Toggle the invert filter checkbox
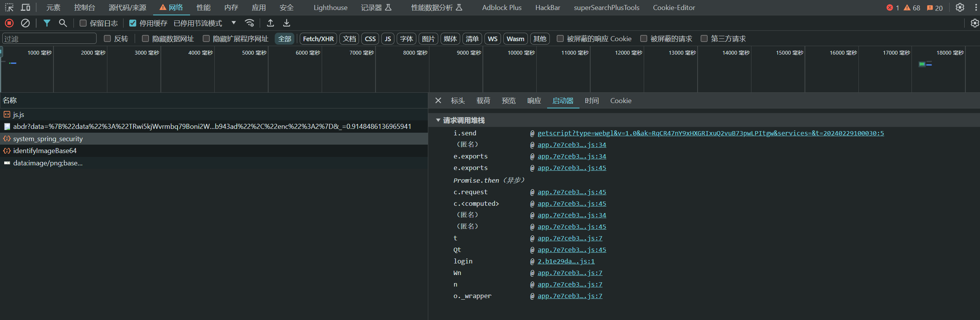The image size is (980, 320). [x=107, y=38]
